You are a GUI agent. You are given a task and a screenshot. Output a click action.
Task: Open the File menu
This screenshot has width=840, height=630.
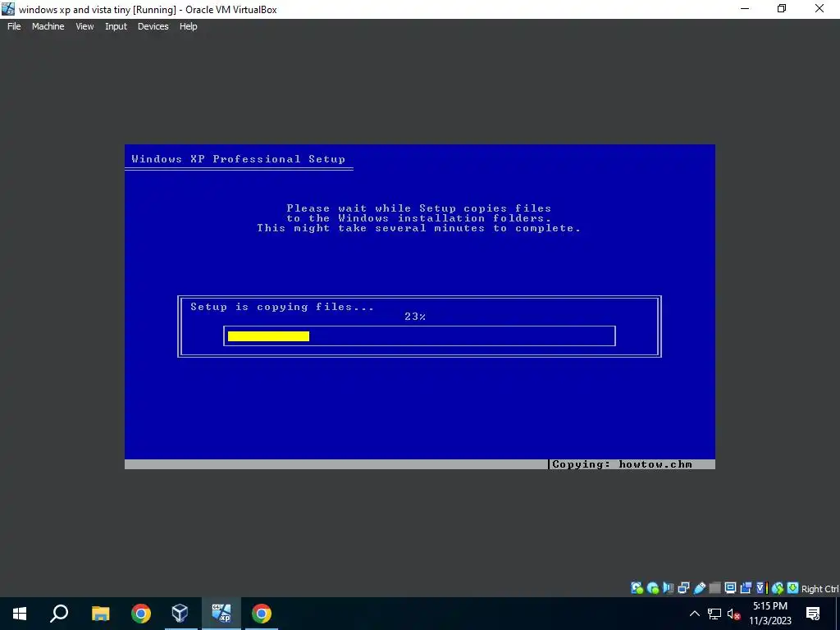coord(14,26)
